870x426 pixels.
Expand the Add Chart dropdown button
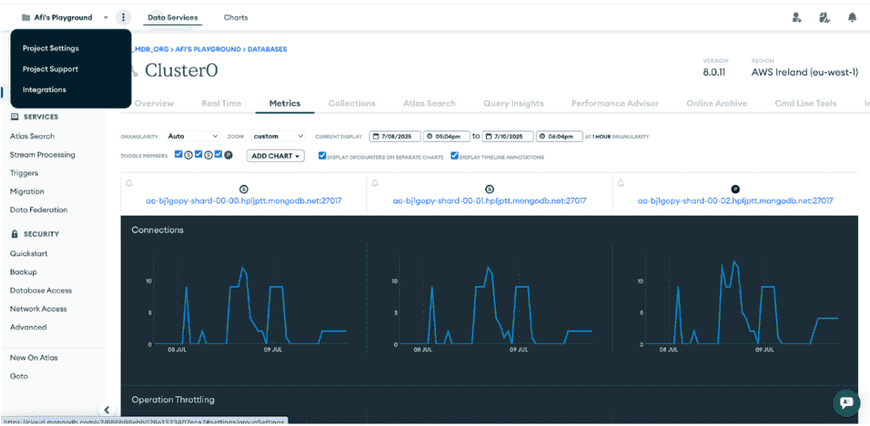point(275,156)
